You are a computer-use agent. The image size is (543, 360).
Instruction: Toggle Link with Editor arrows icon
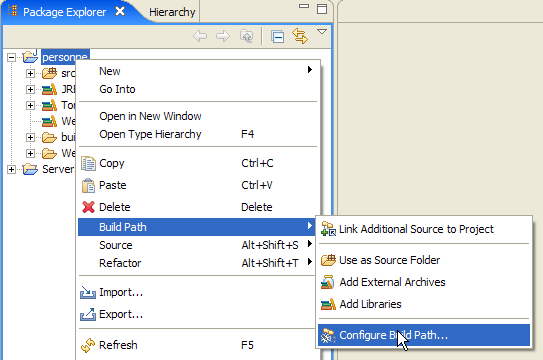tap(300, 36)
